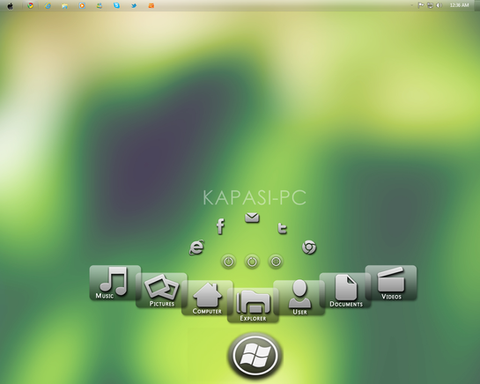
Task: Open the Documents tile
Action: tap(345, 290)
